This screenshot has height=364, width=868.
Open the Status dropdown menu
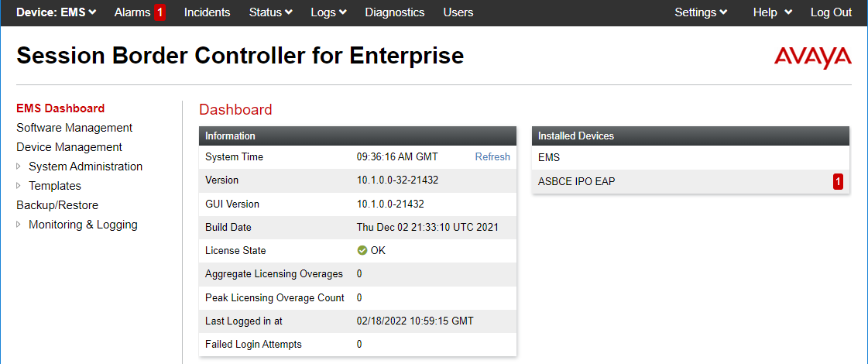(x=271, y=12)
